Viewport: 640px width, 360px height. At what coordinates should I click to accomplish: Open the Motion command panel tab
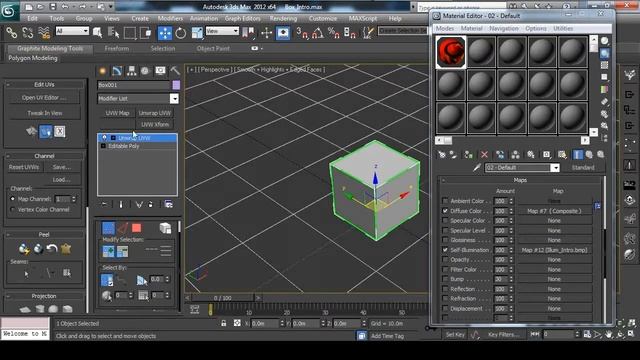tap(145, 71)
